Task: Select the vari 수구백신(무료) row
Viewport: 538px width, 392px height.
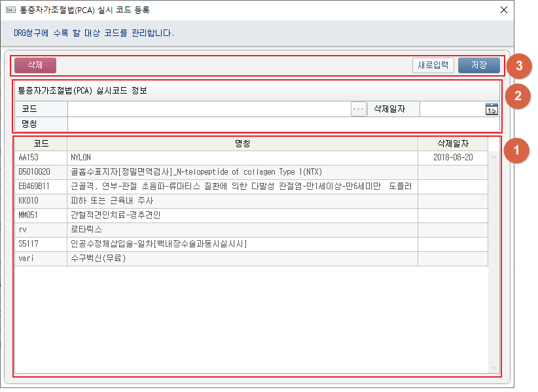Action: coord(242,258)
